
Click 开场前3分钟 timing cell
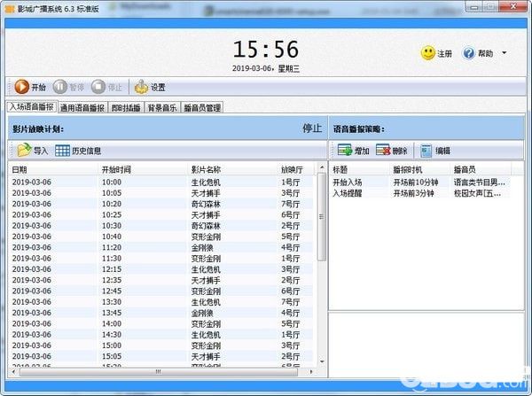[x=413, y=193]
